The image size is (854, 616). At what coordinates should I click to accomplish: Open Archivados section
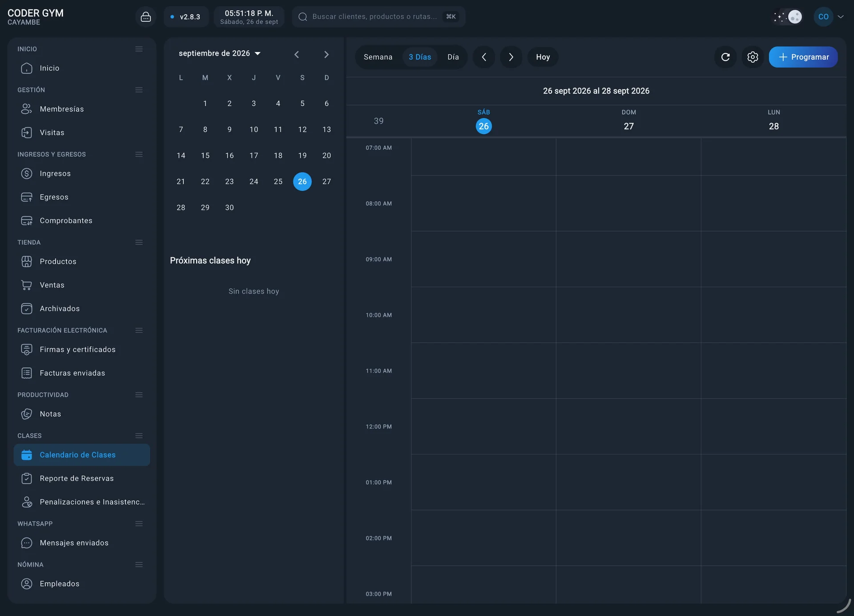(82, 308)
